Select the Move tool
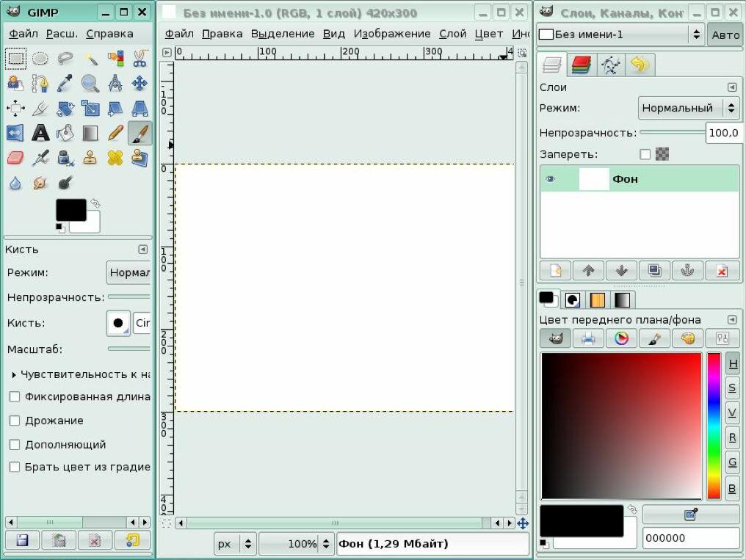Screen dimensions: 746x560 [x=140, y=84]
